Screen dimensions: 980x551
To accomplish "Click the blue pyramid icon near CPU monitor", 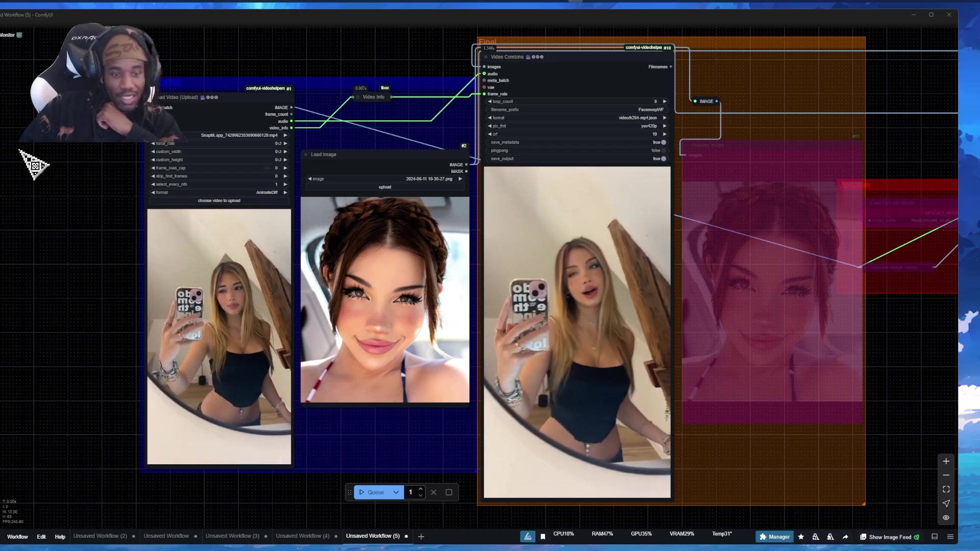I will [x=528, y=537].
